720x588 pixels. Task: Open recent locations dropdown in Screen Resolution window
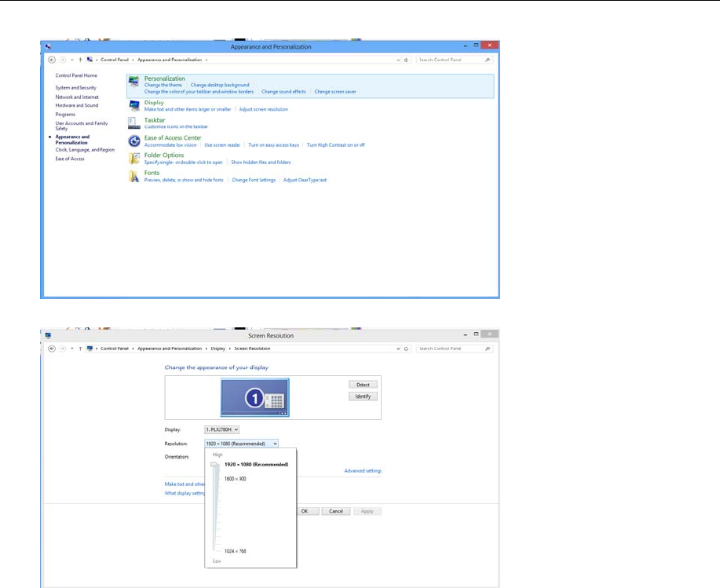[72, 349]
